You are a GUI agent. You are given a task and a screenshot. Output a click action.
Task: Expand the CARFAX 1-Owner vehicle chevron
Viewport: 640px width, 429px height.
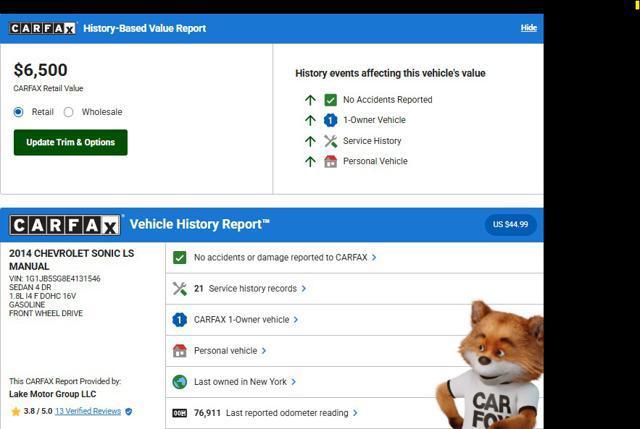point(296,320)
